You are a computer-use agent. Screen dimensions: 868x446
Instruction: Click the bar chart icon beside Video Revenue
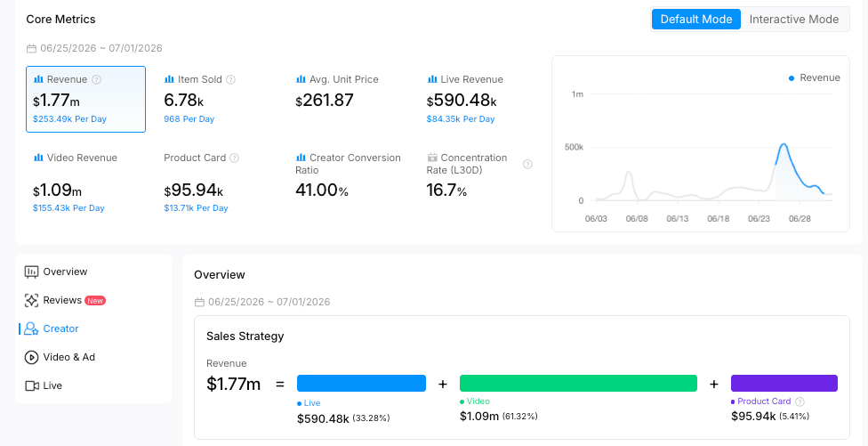[38, 158]
